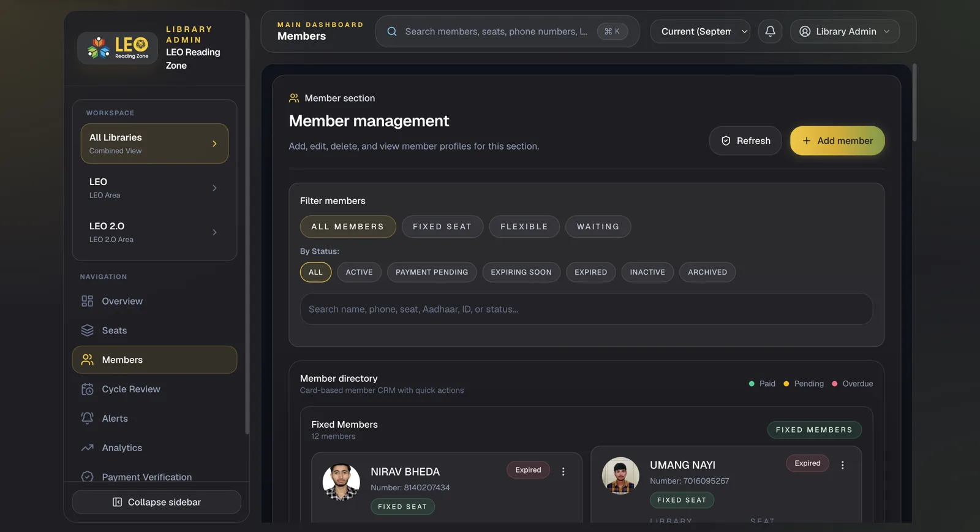
Task: Filter by ACTIVE status
Action: point(359,272)
